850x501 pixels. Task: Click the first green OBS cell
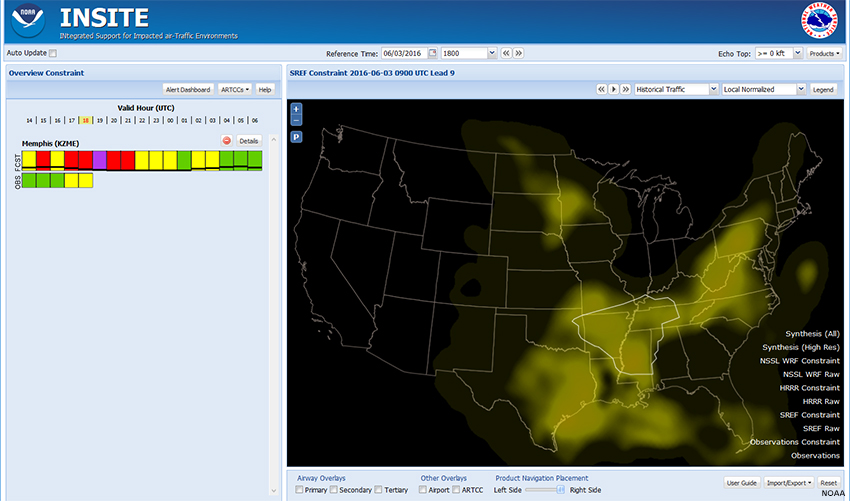(29, 180)
